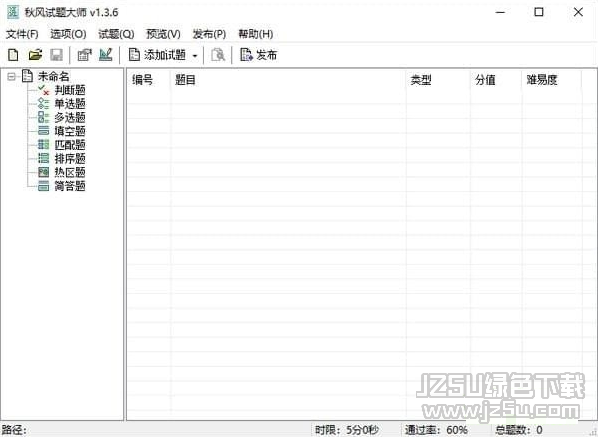
Task: Click the 单选题 icon in tree
Action: click(x=43, y=104)
